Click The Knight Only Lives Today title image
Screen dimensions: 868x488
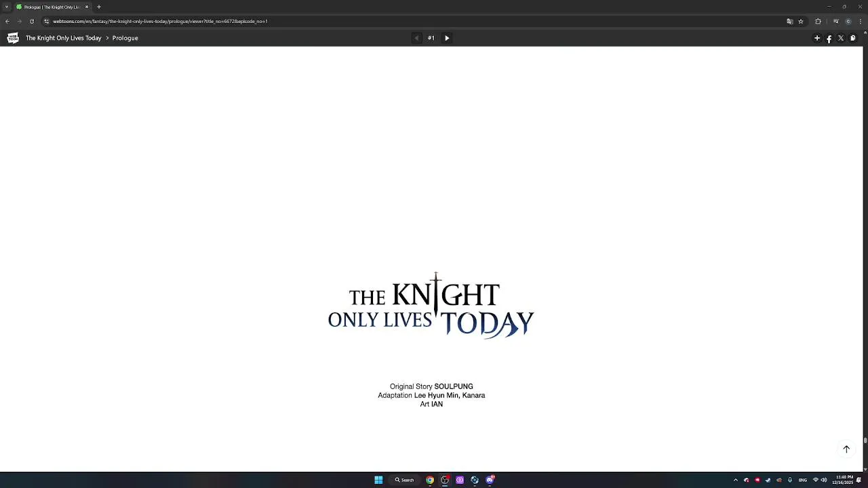(x=431, y=305)
